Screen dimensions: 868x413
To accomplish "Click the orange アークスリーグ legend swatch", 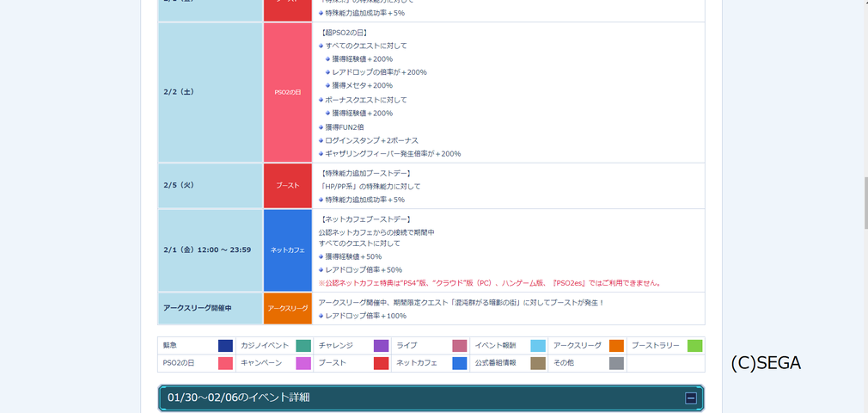I will coord(617,346).
